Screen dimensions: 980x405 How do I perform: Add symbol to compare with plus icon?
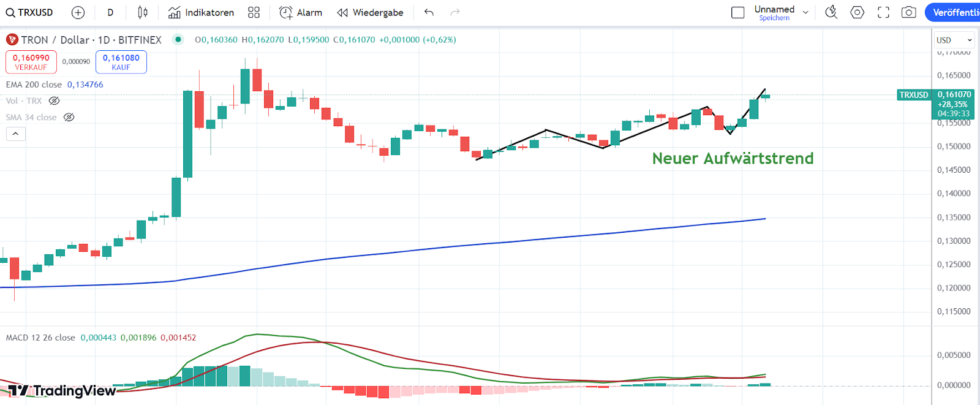[78, 12]
